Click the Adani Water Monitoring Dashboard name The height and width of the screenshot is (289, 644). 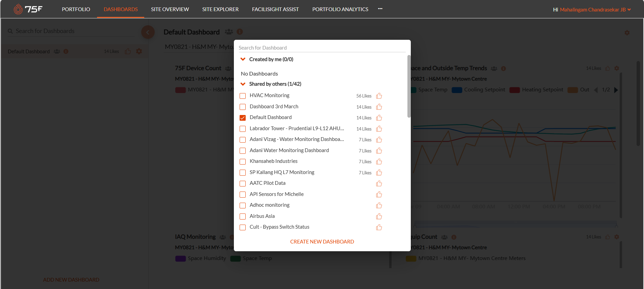pos(289,150)
